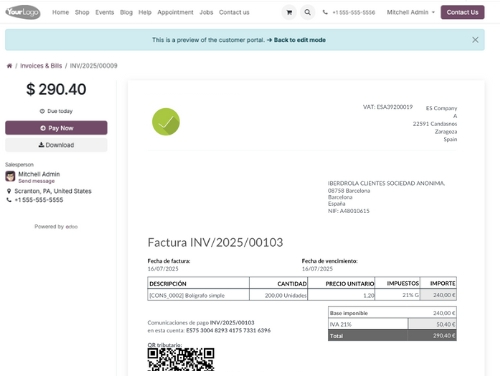Open the Help menu item
Image resolution: width=500 pixels, height=381 pixels.
click(145, 12)
